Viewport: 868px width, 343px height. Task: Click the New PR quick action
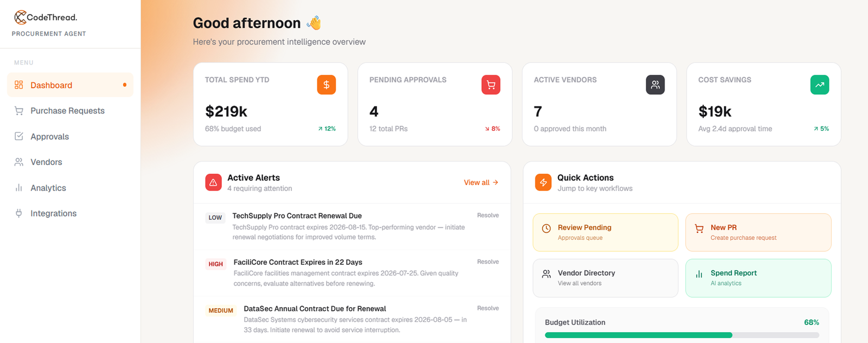pyautogui.click(x=758, y=232)
